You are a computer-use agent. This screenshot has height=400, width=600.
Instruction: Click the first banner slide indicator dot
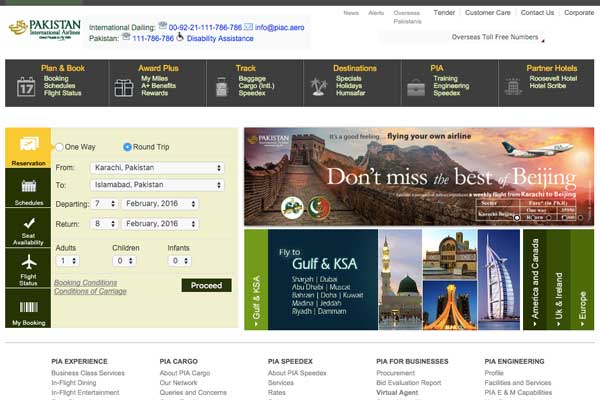click(x=517, y=217)
